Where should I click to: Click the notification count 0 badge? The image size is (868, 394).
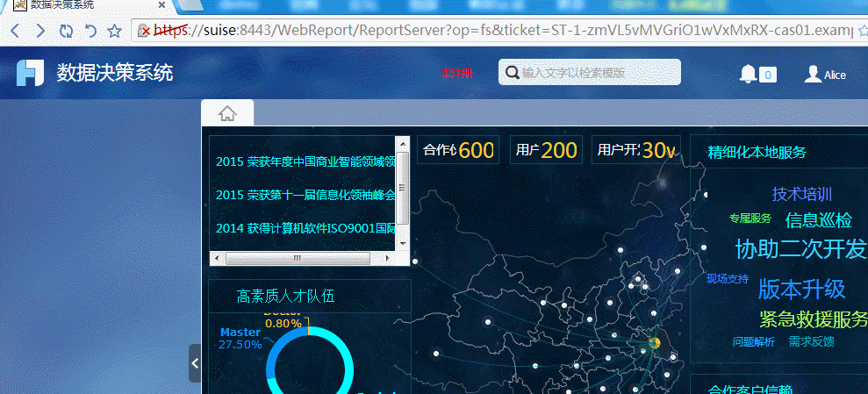coord(768,75)
